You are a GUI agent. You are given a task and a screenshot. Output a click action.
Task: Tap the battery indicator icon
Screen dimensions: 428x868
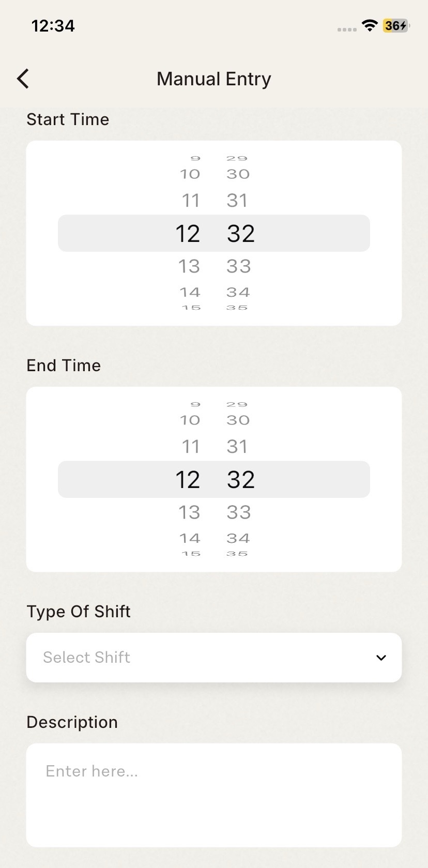click(396, 25)
